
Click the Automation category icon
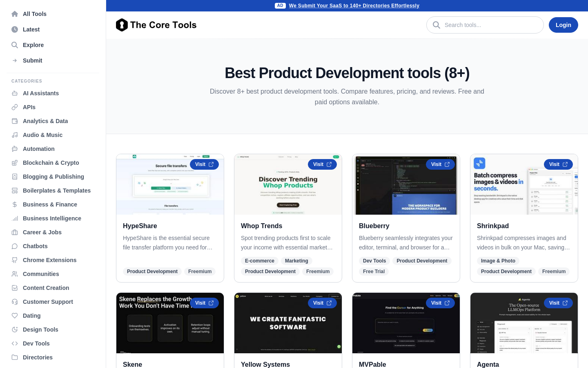[15, 149]
